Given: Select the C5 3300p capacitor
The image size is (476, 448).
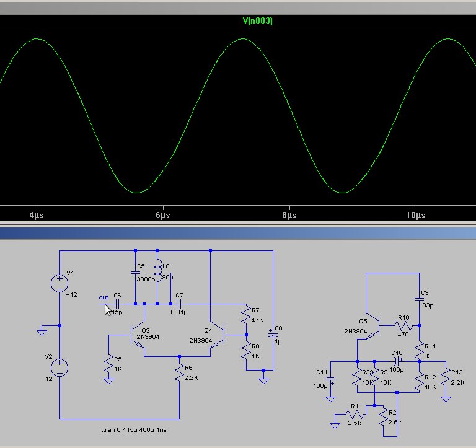Looking at the screenshot, I should (134, 271).
